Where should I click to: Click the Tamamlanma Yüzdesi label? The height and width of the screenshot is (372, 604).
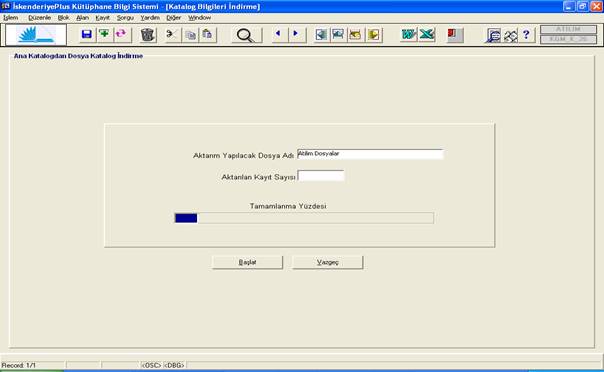[288, 206]
